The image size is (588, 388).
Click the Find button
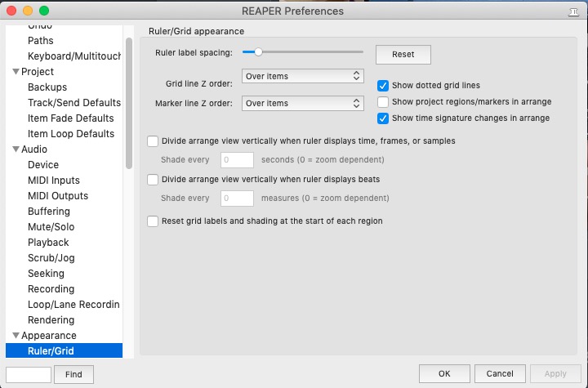point(73,374)
